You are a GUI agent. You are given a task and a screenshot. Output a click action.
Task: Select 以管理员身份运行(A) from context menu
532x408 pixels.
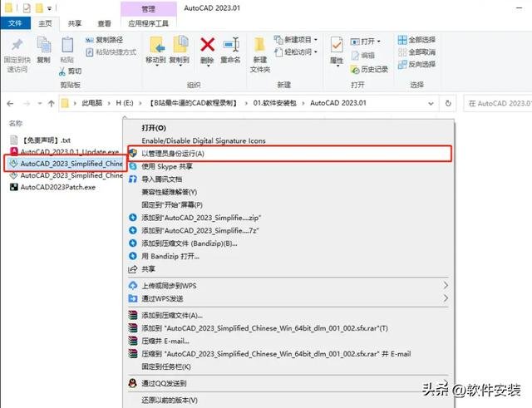pyautogui.click(x=289, y=154)
